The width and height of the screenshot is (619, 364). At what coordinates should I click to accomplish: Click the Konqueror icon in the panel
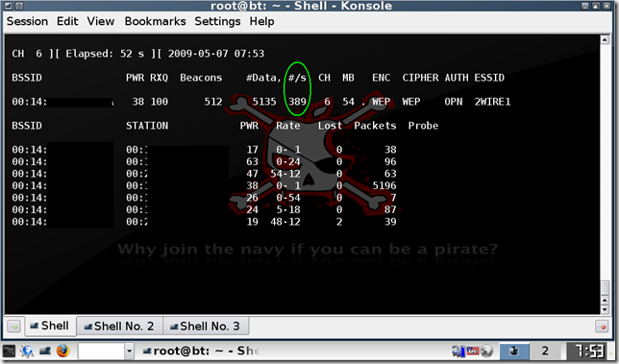27,351
